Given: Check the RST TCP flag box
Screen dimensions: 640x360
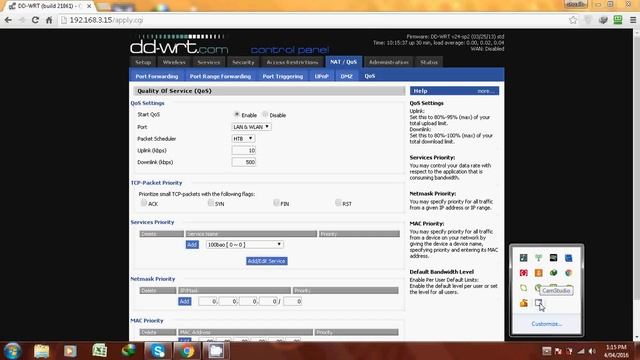Looking at the screenshot, I should pyautogui.click(x=338, y=202).
